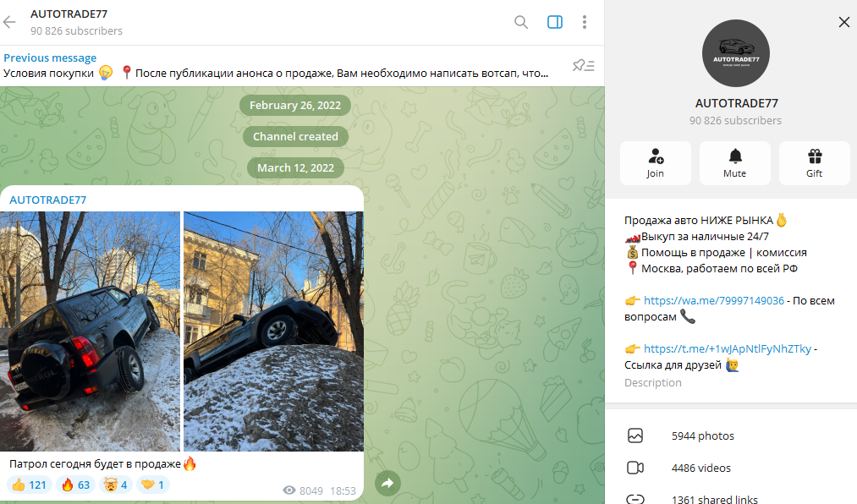
Task: Mute channel notifications with bell button
Action: pos(734,163)
